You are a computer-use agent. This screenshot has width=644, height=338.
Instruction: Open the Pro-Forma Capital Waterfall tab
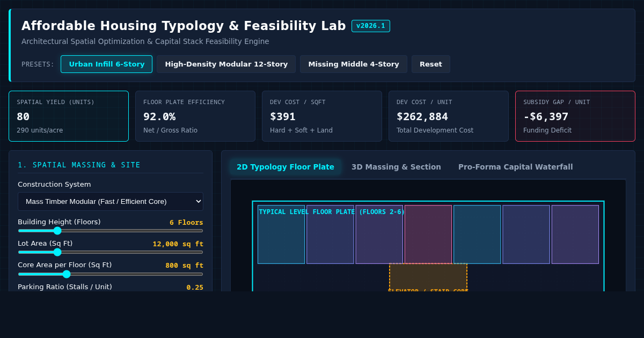515,167
